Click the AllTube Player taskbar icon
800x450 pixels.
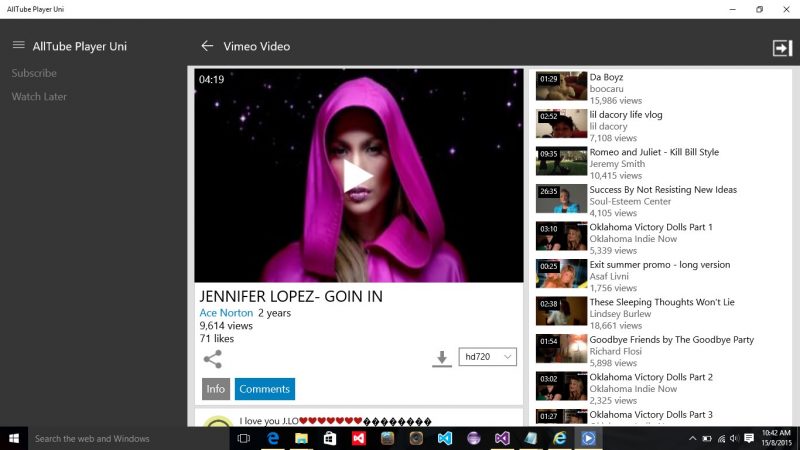point(588,438)
